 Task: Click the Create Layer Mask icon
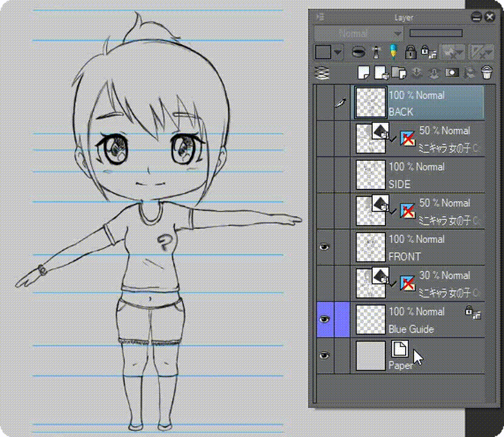click(451, 73)
